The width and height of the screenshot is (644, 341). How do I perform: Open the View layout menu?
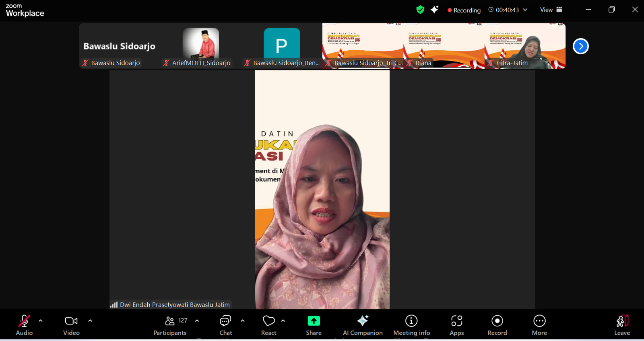551,10
